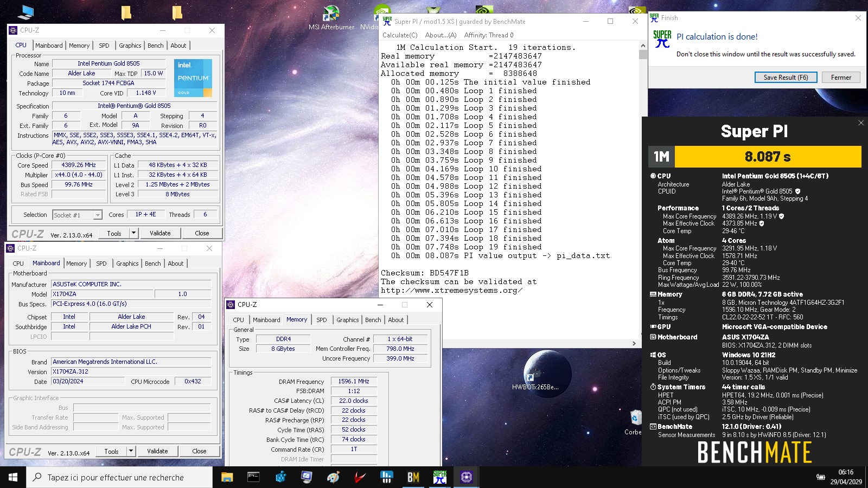The width and height of the screenshot is (868, 488).
Task: Click the monitor-and-checklist taskbar icon
Action: pyautogui.click(x=307, y=477)
